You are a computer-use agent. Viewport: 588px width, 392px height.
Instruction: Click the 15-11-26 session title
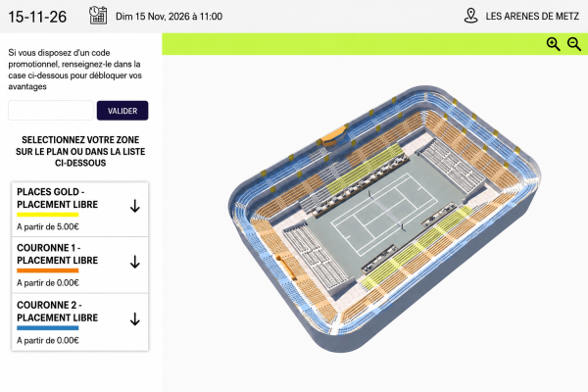pyautogui.click(x=37, y=17)
